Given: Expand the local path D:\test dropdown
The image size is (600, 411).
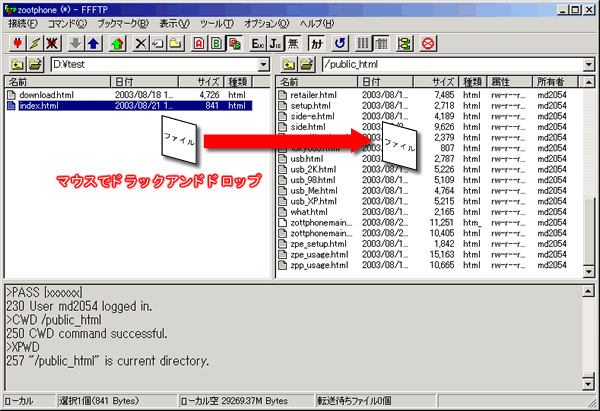Looking at the screenshot, I should pyautogui.click(x=264, y=64).
